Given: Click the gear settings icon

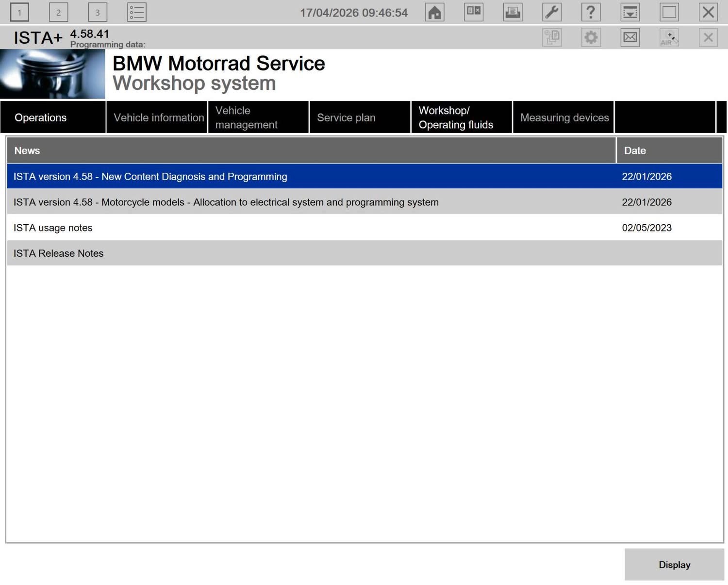Looking at the screenshot, I should 591,37.
